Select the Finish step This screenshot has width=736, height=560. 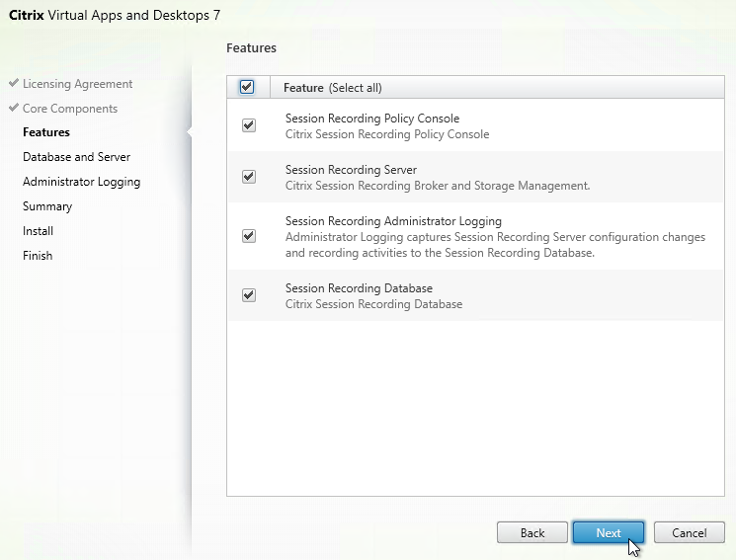coord(38,256)
